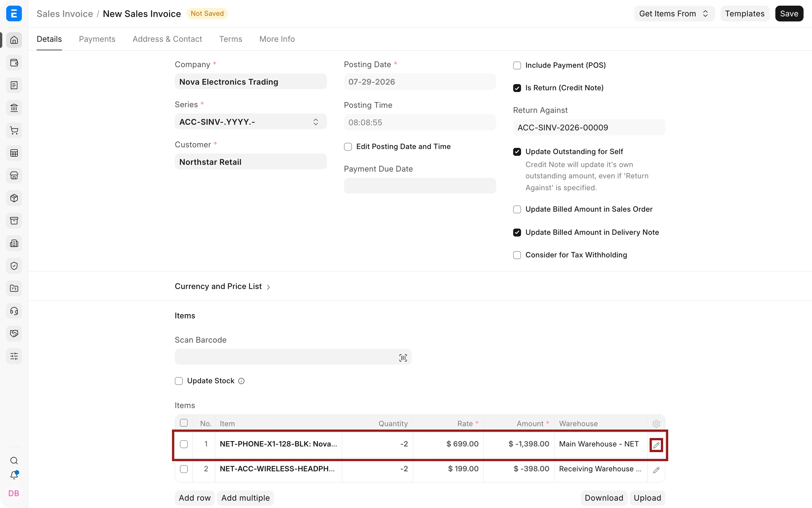
Task: Uncheck Is Return (Credit Note)
Action: click(x=517, y=88)
